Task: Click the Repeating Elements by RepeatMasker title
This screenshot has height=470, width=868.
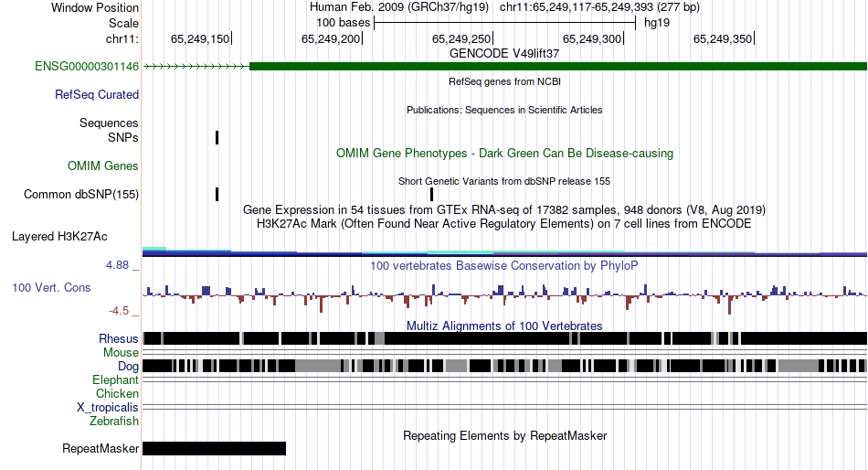Action: (504, 435)
